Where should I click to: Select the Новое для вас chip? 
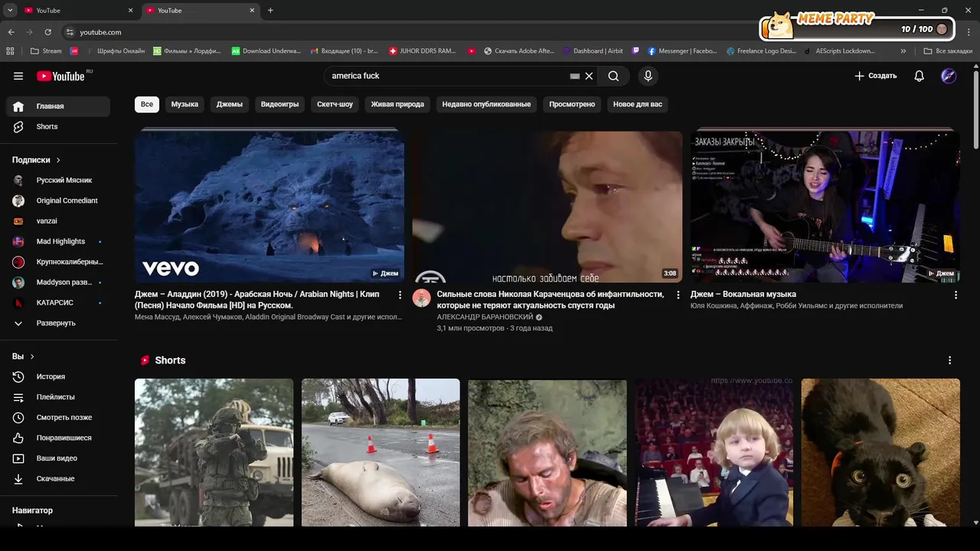tap(638, 104)
